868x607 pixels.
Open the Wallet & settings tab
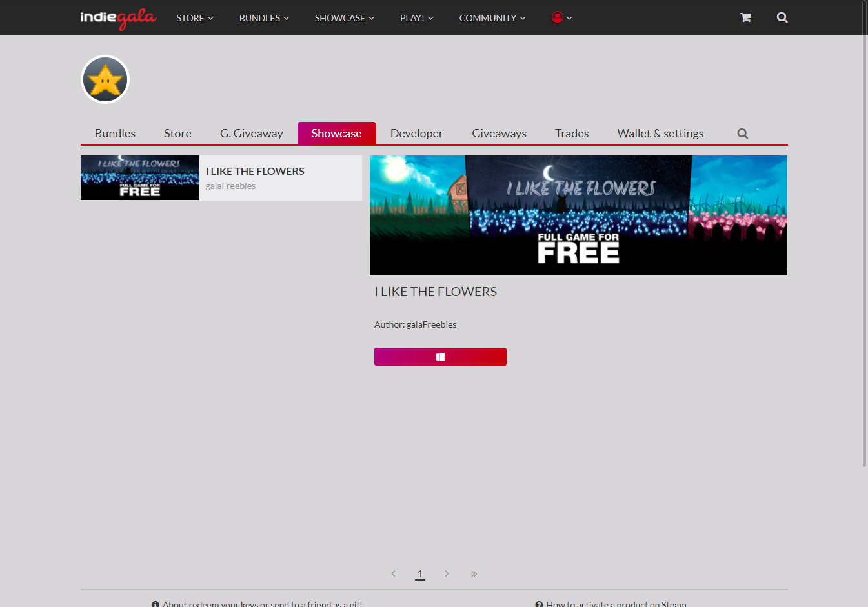click(660, 134)
